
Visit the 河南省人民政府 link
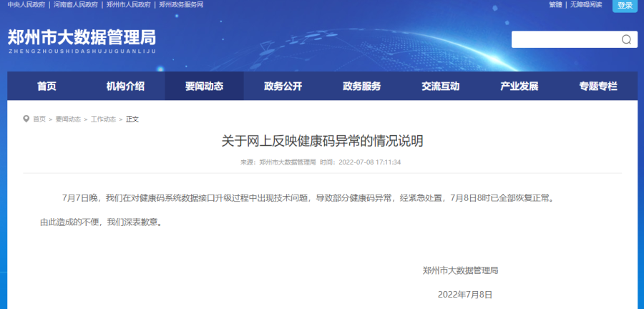tap(77, 5)
